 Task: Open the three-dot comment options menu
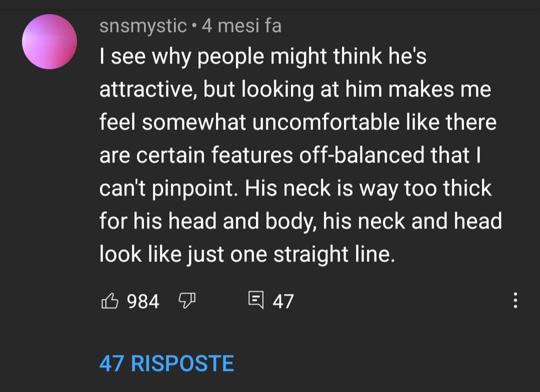coord(515,300)
